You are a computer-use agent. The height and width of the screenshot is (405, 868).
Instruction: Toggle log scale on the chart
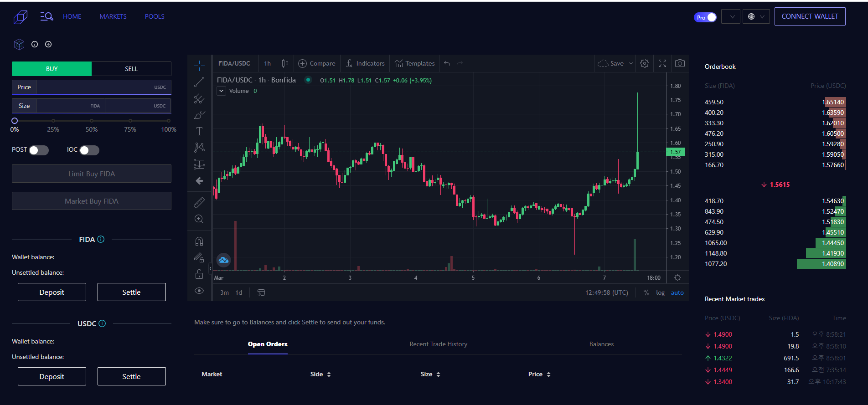tap(660, 292)
